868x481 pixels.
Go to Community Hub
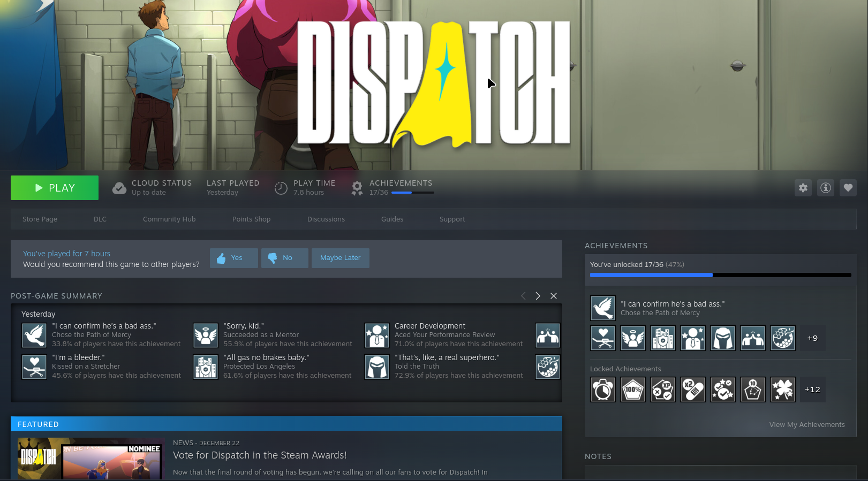[169, 219]
